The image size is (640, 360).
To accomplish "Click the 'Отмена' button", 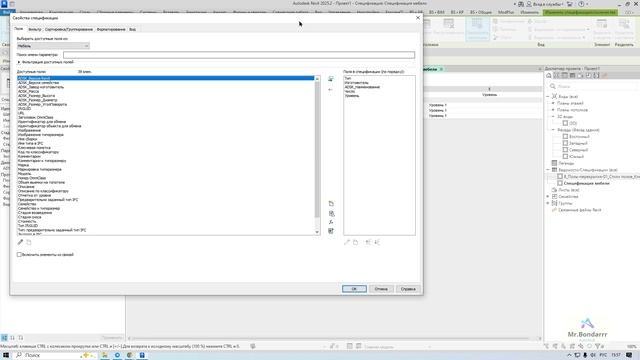I will [381, 289].
